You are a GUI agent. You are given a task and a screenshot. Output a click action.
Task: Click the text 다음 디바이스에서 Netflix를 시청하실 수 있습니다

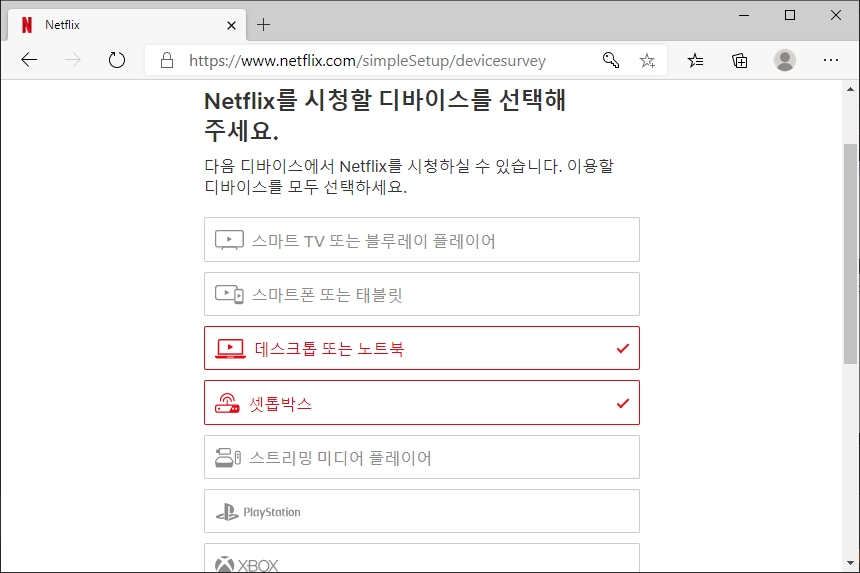click(x=383, y=166)
